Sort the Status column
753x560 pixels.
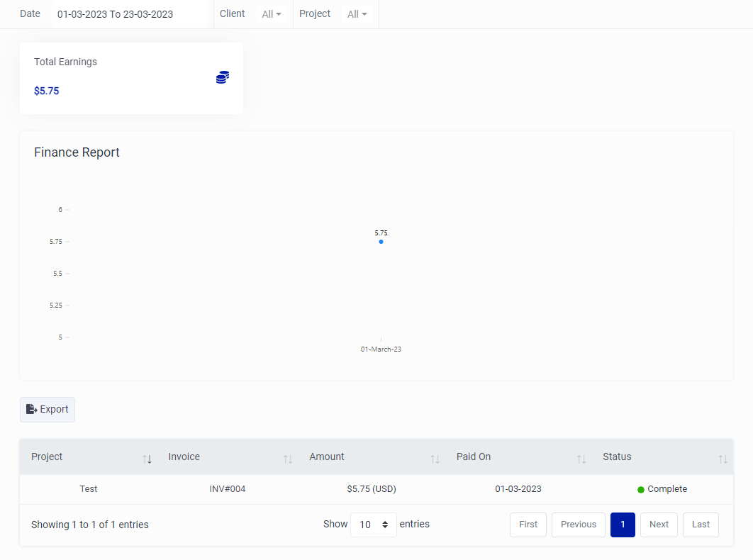(723, 459)
